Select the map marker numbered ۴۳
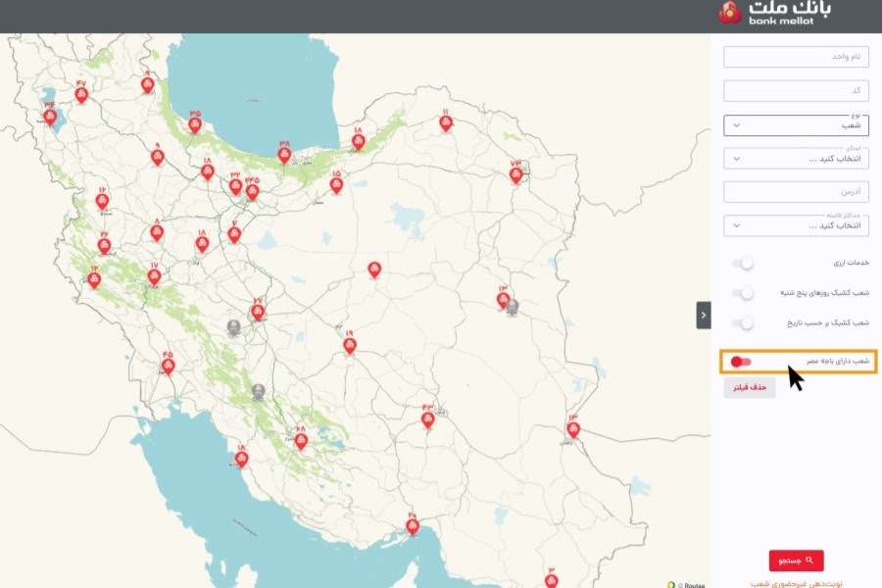Viewport: 882px width, 588px height. click(427, 419)
